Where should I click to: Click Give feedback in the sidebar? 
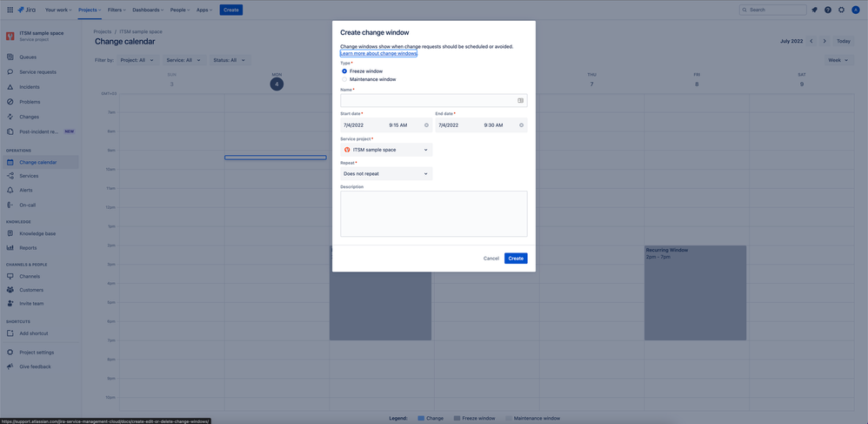(41, 367)
